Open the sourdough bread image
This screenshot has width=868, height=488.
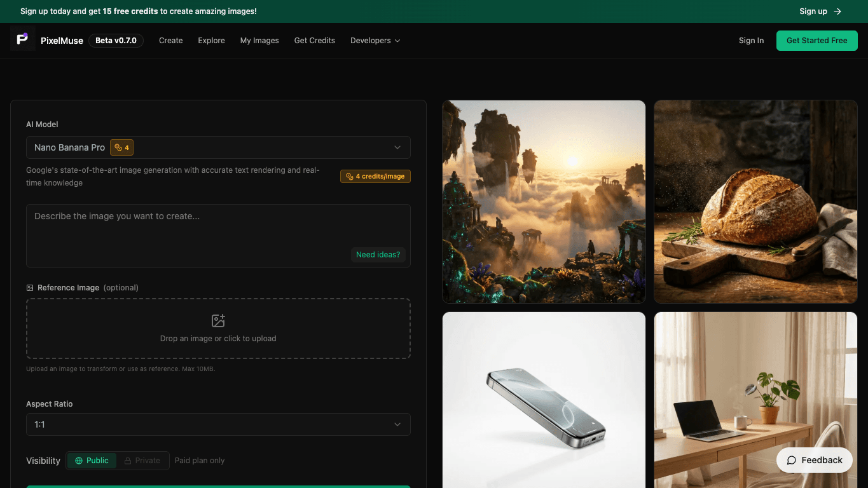755,201
